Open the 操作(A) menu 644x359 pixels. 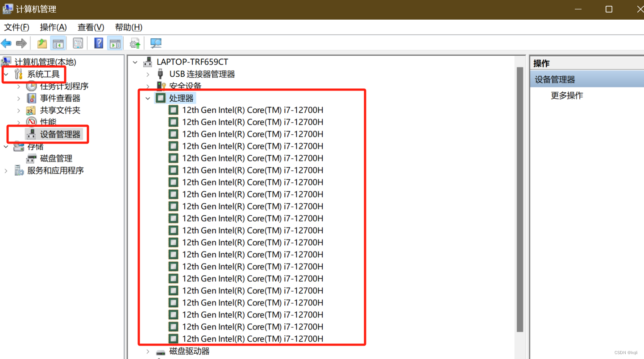pos(54,27)
